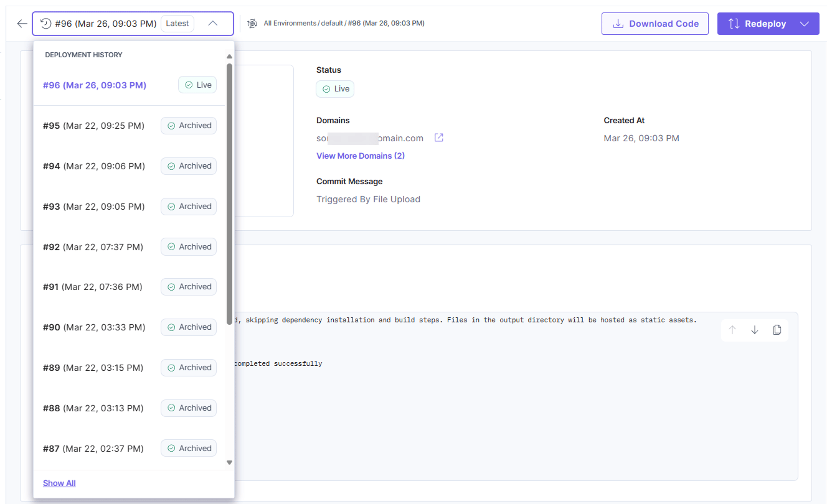Click Archived badge on deployment #89
The height and width of the screenshot is (504, 827).
coord(189,368)
